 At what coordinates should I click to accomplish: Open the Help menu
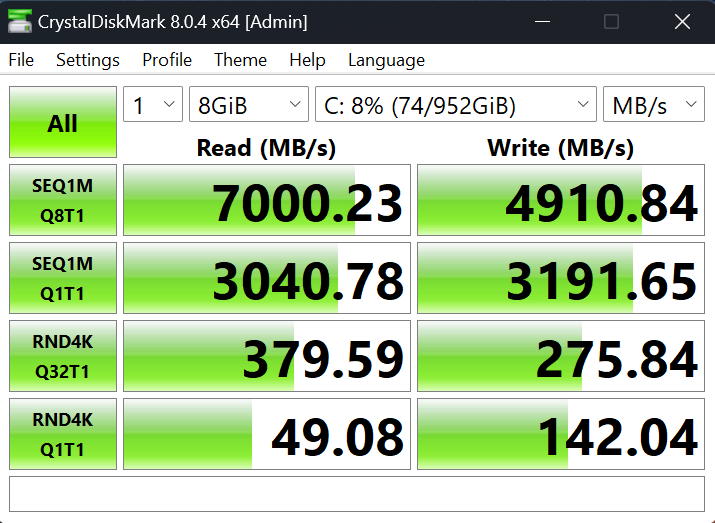click(307, 60)
